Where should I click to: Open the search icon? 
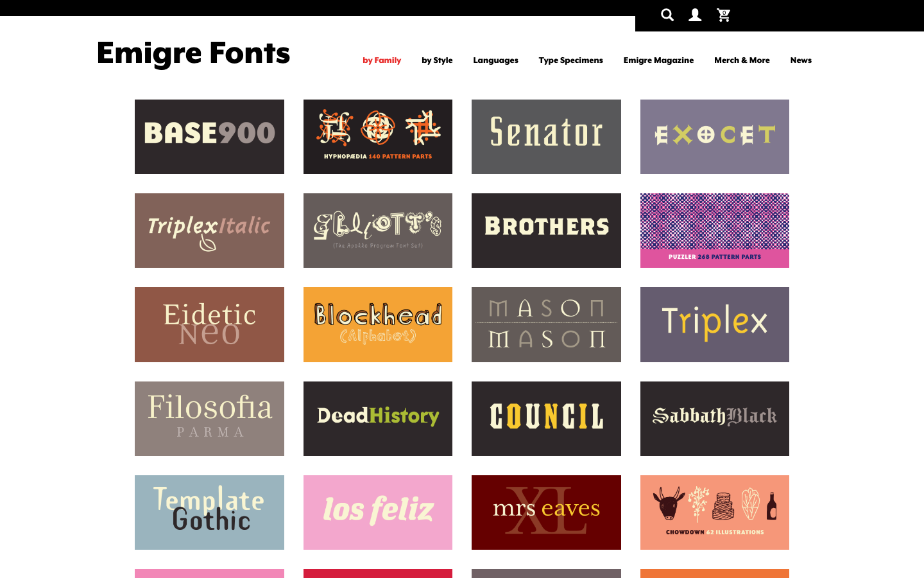(x=667, y=15)
